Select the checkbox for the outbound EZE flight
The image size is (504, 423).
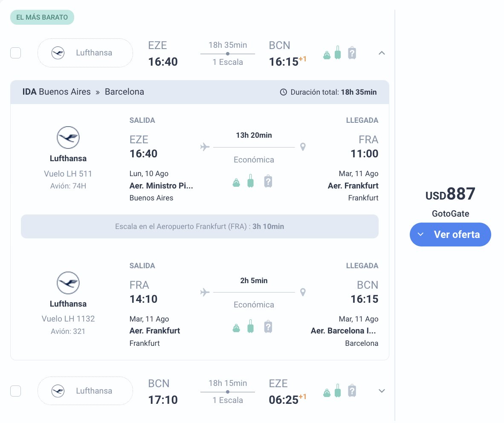point(15,53)
